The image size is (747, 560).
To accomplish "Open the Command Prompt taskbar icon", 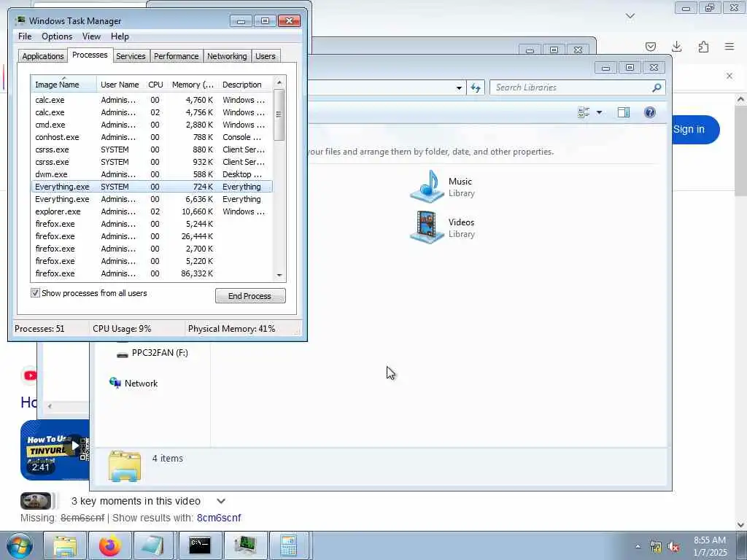I will [200, 545].
